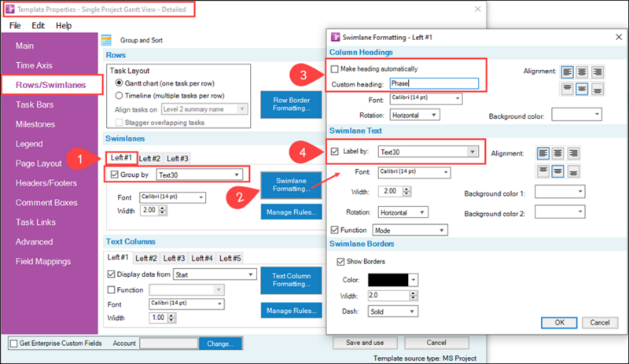
Task: Toggle the Label by checkbox
Action: (x=335, y=151)
